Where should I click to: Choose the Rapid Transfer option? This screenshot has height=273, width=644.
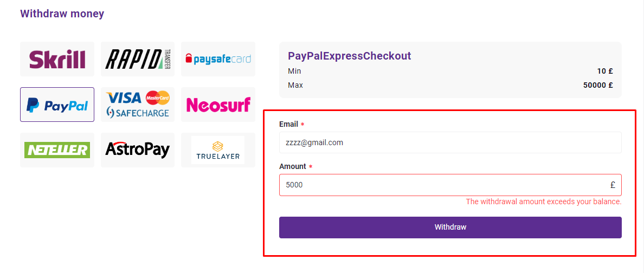click(x=138, y=59)
